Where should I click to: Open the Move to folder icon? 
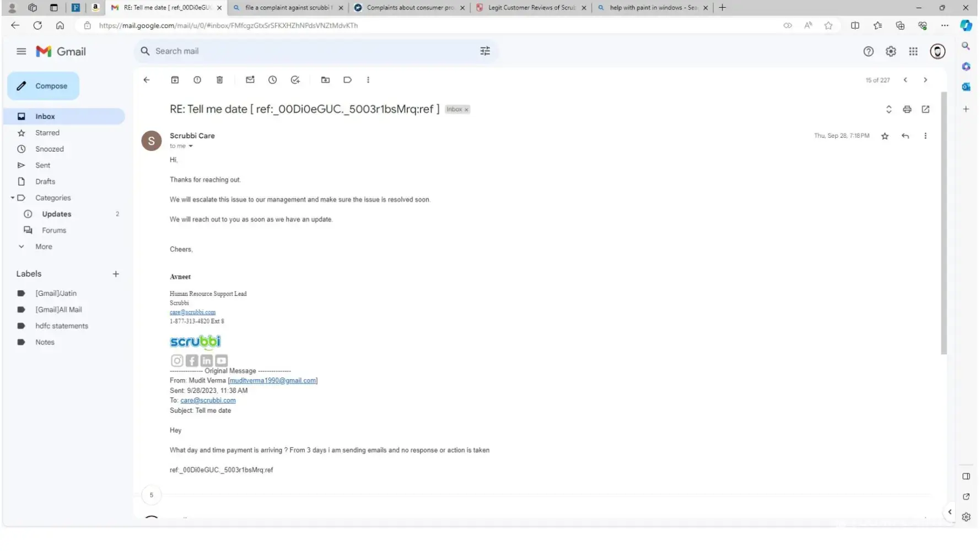click(325, 80)
